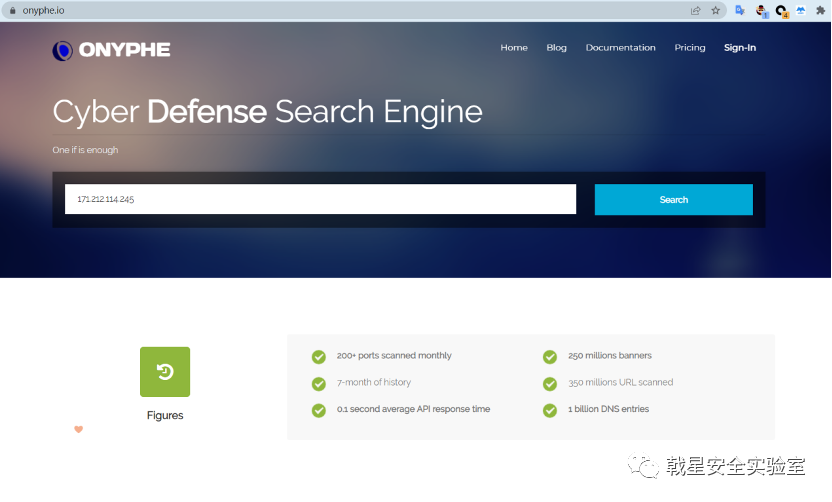Image resolution: width=832 pixels, height=502 pixels.
Task: Open the Google Translate extension icon
Action: (x=740, y=11)
